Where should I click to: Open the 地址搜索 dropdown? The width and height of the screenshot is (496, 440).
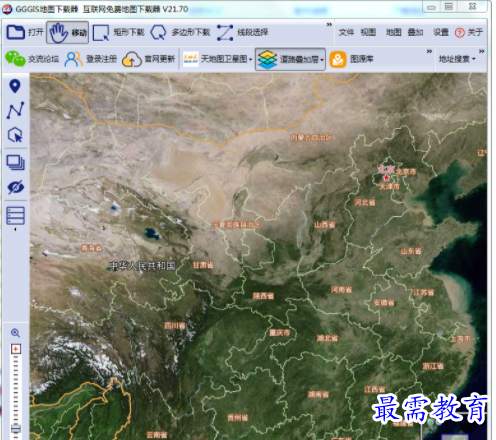[456, 59]
